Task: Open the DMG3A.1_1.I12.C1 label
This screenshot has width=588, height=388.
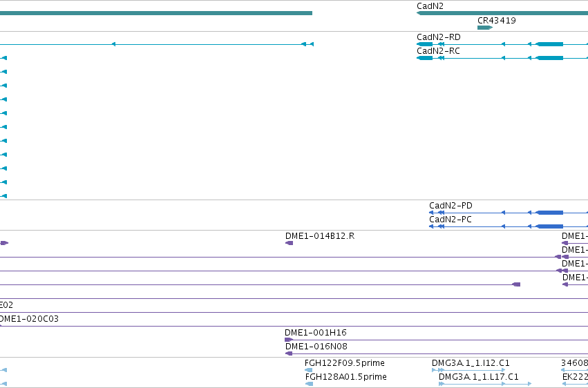Action: (x=471, y=363)
